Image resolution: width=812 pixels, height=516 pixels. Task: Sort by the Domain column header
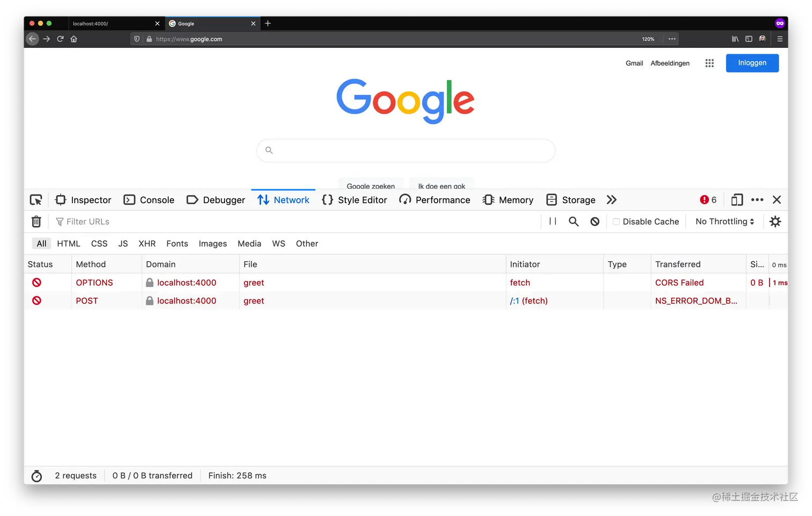191,264
